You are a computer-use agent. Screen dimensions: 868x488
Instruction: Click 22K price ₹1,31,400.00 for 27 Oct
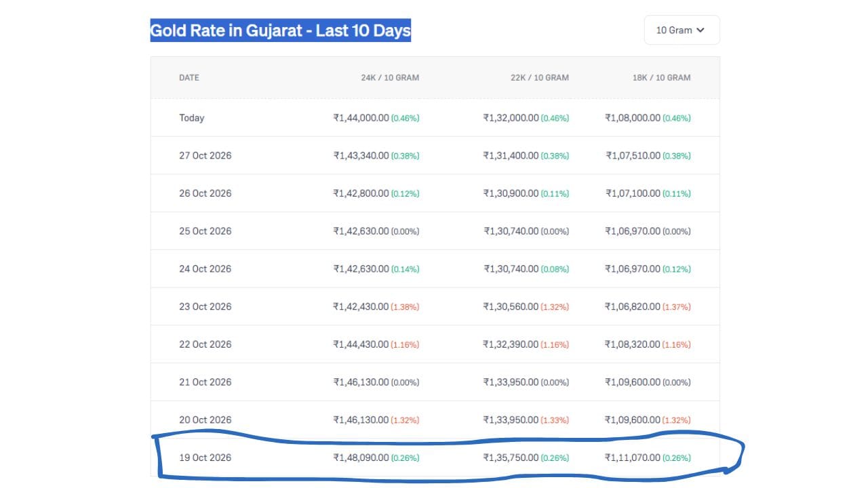511,155
